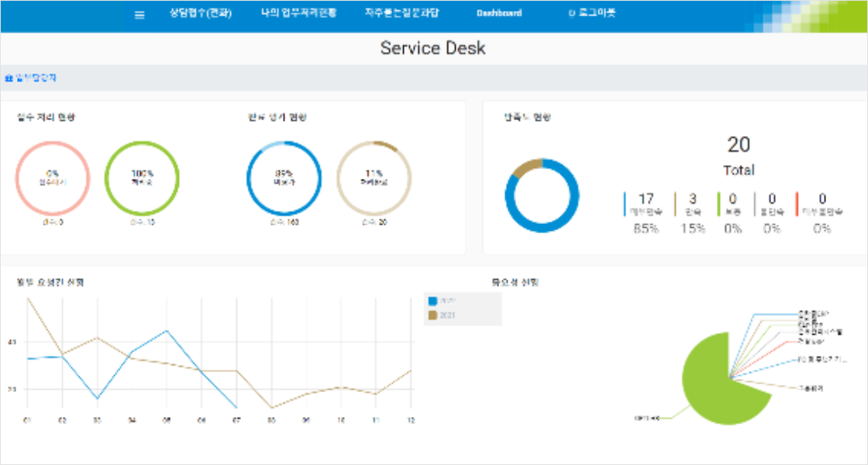Click the 3 satisfaction count

pyautogui.click(x=693, y=199)
